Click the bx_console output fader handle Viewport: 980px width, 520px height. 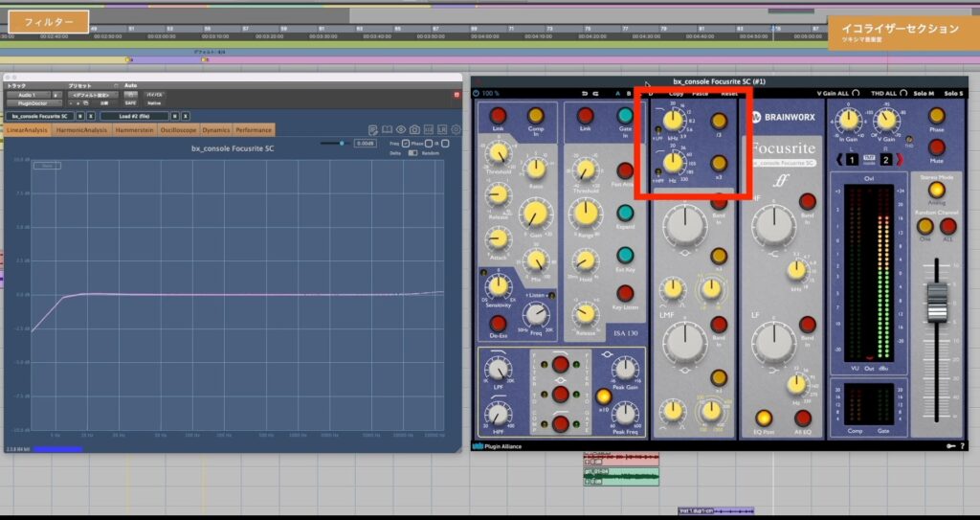936,302
